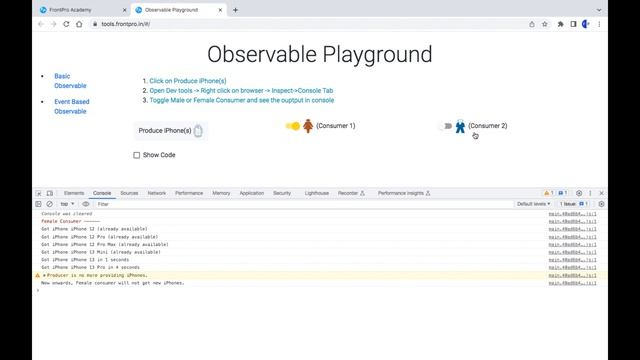
Task: Click the 'Open Dev tools' instruction link
Action: [x=241, y=91]
